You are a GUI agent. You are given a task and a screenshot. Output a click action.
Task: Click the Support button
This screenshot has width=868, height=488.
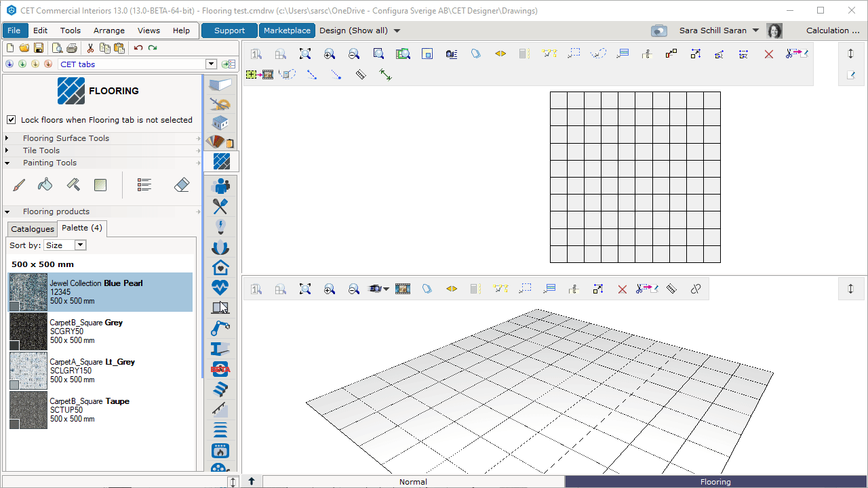pyautogui.click(x=229, y=30)
